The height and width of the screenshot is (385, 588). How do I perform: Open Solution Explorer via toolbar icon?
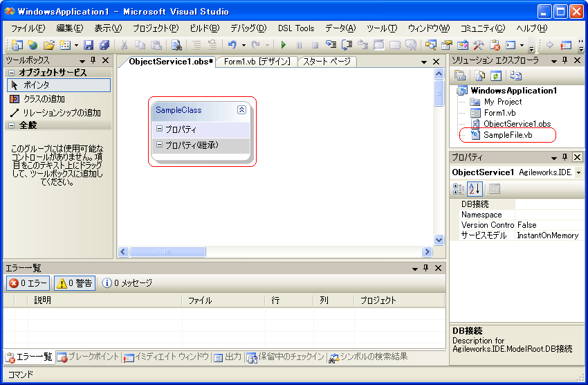click(430, 45)
